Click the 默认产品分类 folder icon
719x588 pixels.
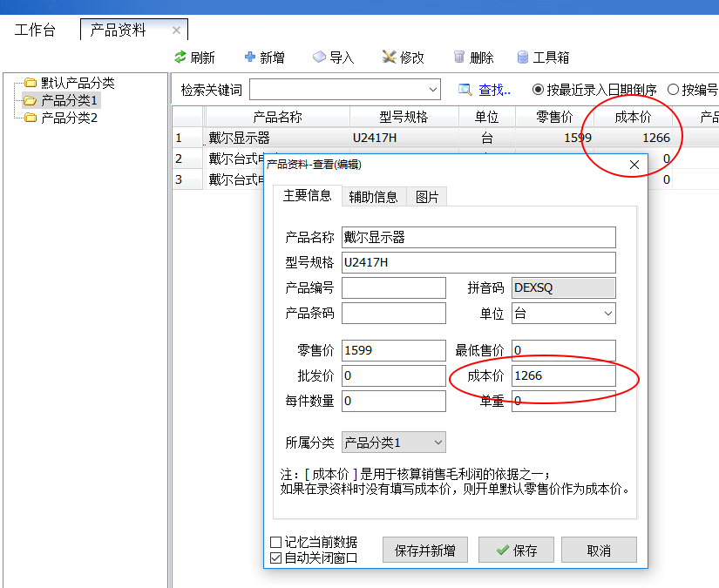click(x=31, y=83)
